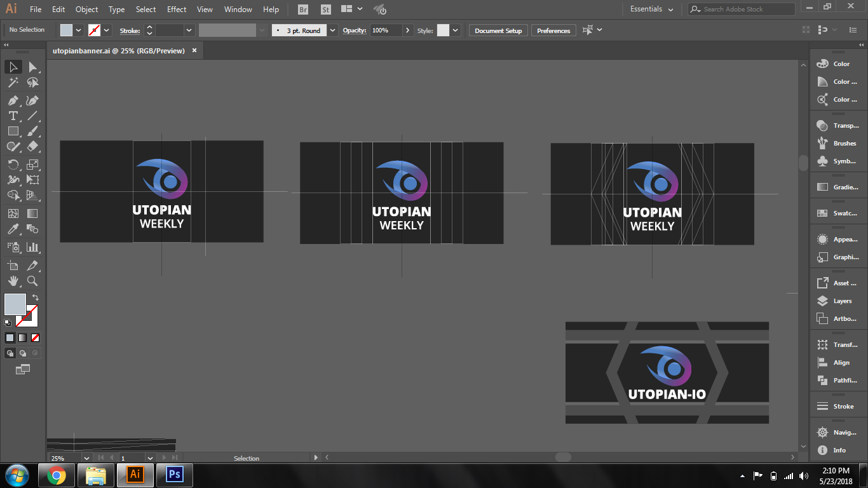Select the Scale tool
Viewport: 868px width, 488px height.
point(33,165)
